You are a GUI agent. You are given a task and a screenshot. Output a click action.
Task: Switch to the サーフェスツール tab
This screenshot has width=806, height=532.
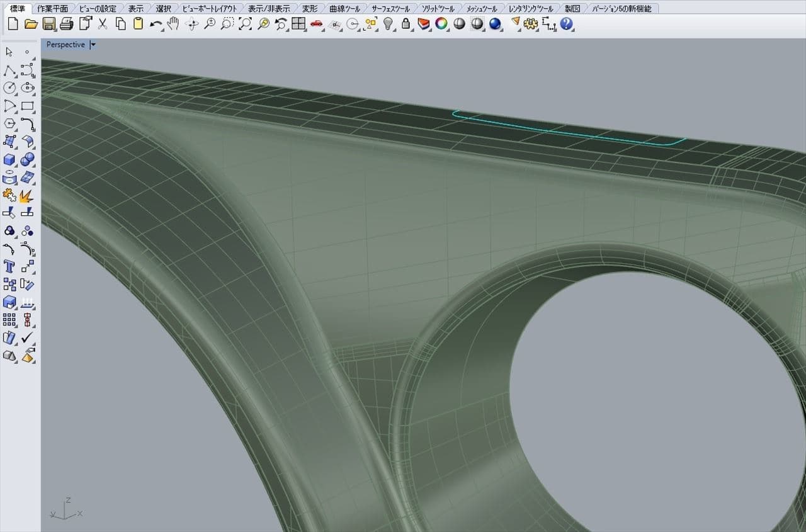(390, 8)
